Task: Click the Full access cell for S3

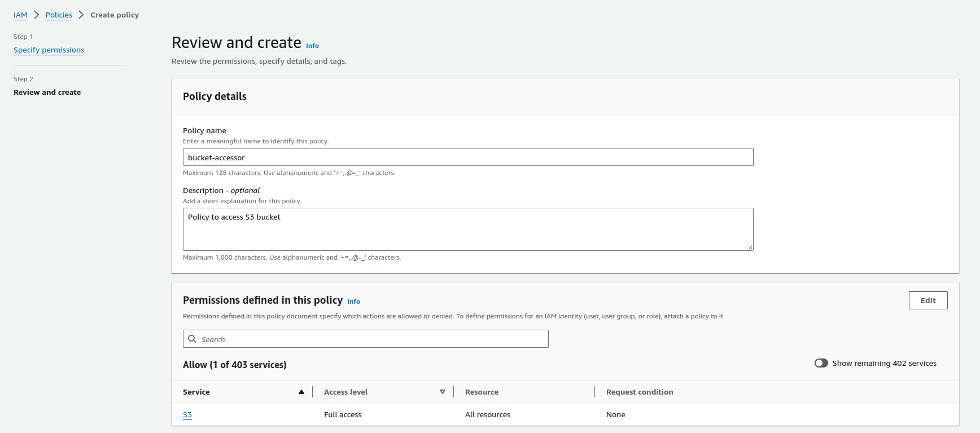Action: click(x=343, y=415)
